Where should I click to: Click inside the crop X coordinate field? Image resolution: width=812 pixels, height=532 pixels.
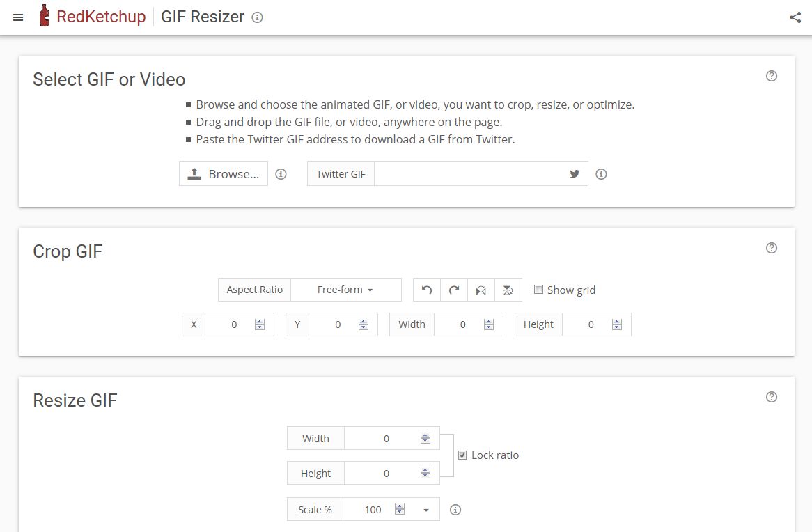pyautogui.click(x=234, y=324)
